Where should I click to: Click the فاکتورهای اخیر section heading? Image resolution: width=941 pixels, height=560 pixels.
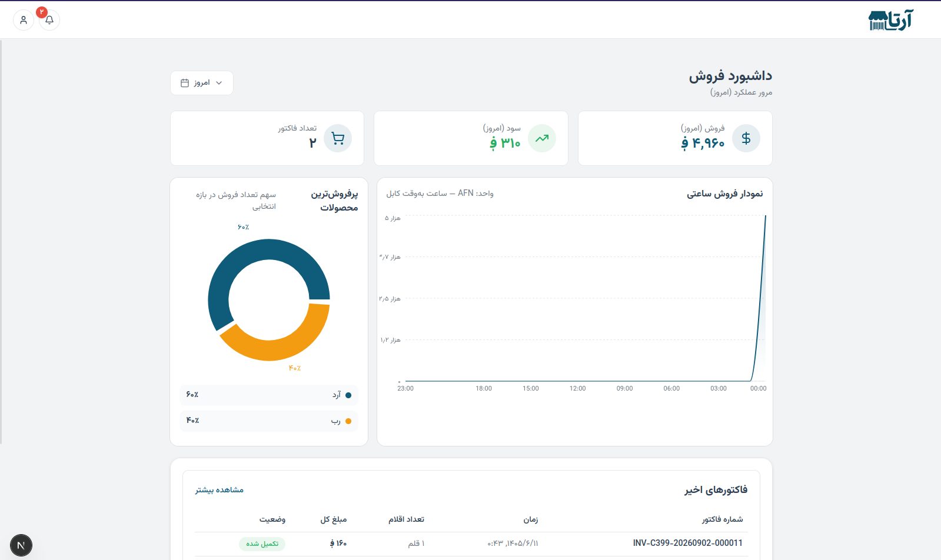(x=716, y=490)
